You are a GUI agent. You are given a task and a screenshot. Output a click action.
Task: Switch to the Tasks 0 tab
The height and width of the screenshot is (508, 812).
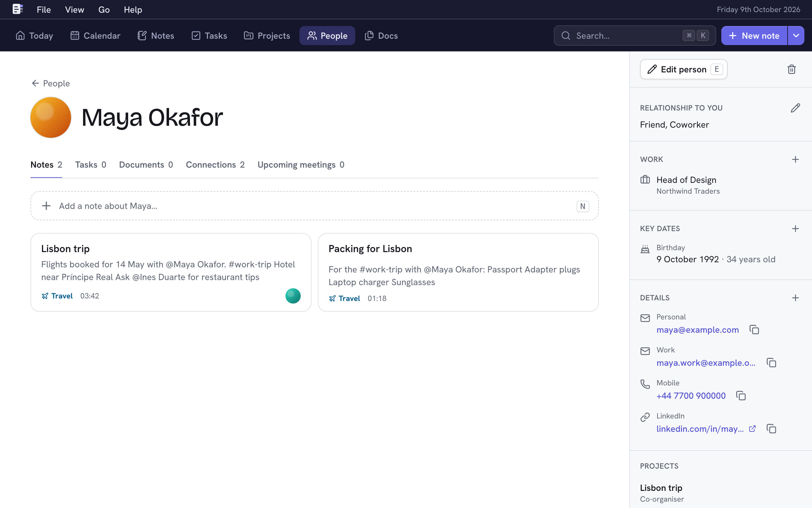(x=91, y=165)
